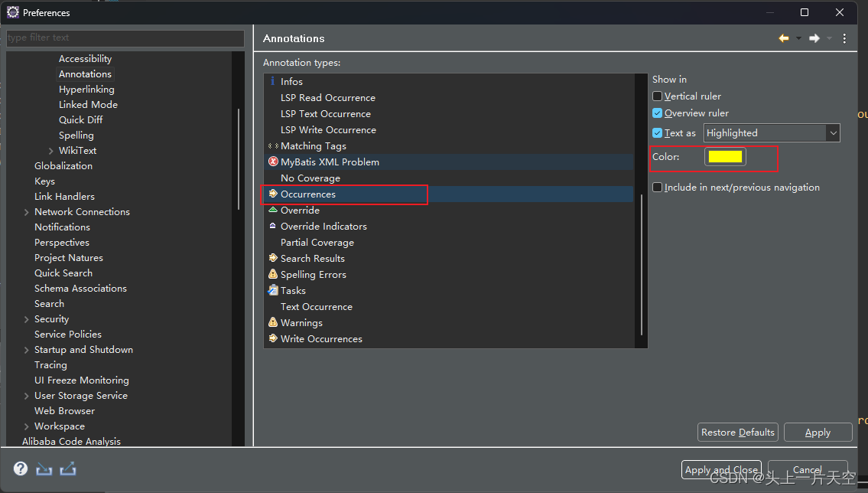This screenshot has height=493, width=868.
Task: Enable Include in next/previous navigation
Action: pos(657,188)
